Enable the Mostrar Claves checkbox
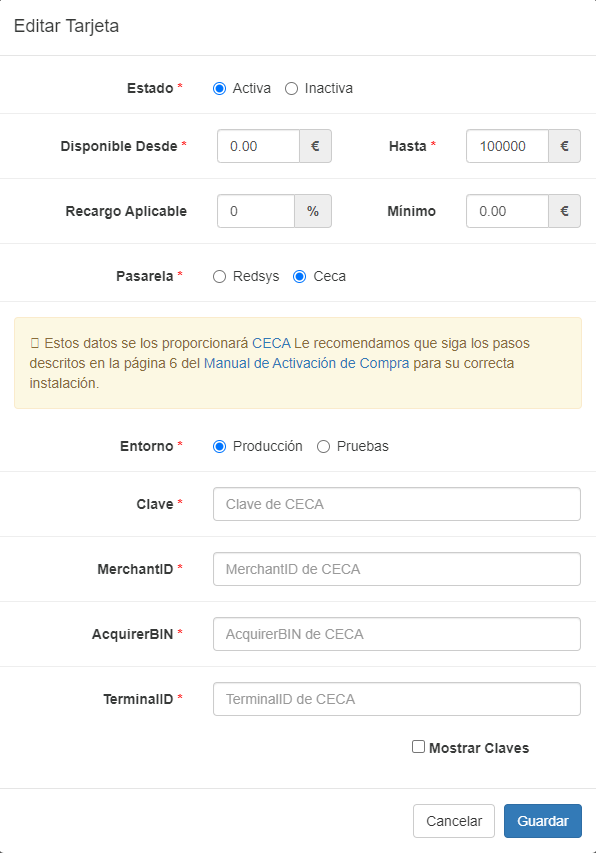596x853 pixels. point(419,747)
